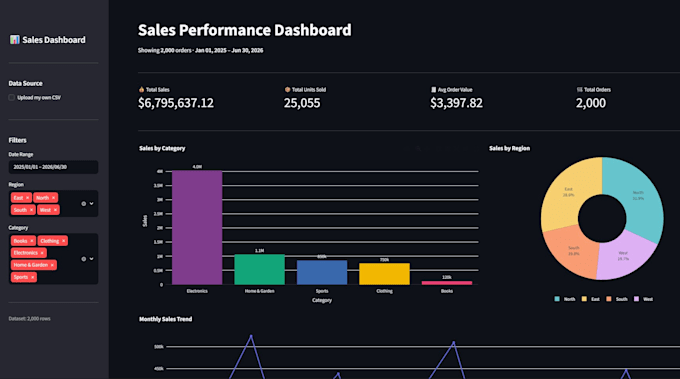Remove the Electronics category tag
The height and width of the screenshot is (379, 680).
(42, 253)
